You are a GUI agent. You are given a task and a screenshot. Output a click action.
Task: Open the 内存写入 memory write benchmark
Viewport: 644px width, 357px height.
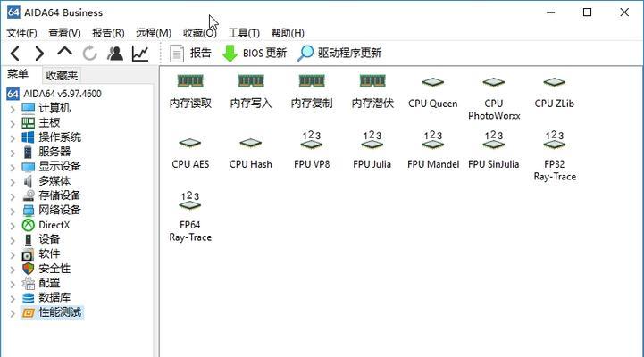251,92
